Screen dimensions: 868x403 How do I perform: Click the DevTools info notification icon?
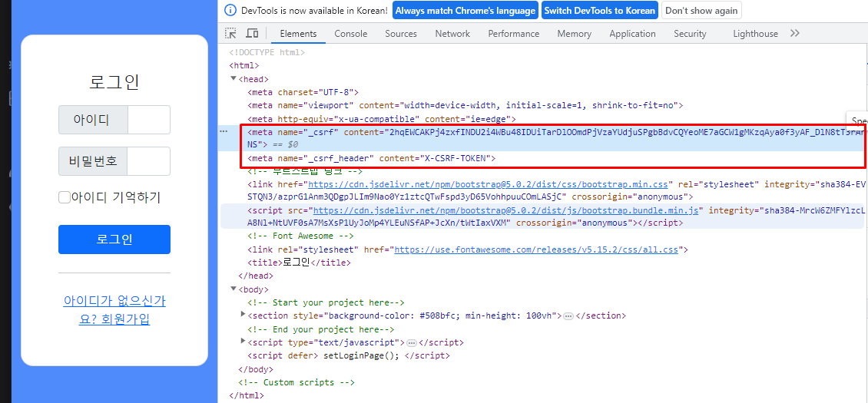[231, 11]
